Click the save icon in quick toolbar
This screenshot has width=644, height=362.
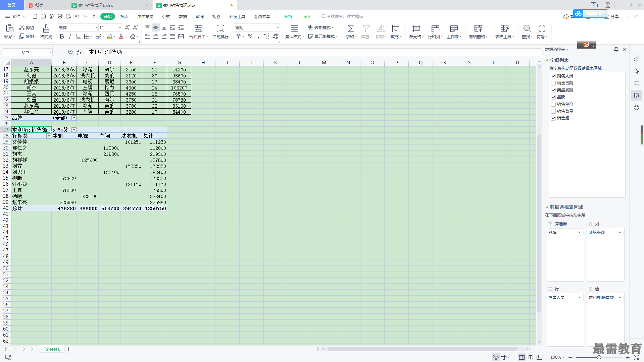pos(43,16)
